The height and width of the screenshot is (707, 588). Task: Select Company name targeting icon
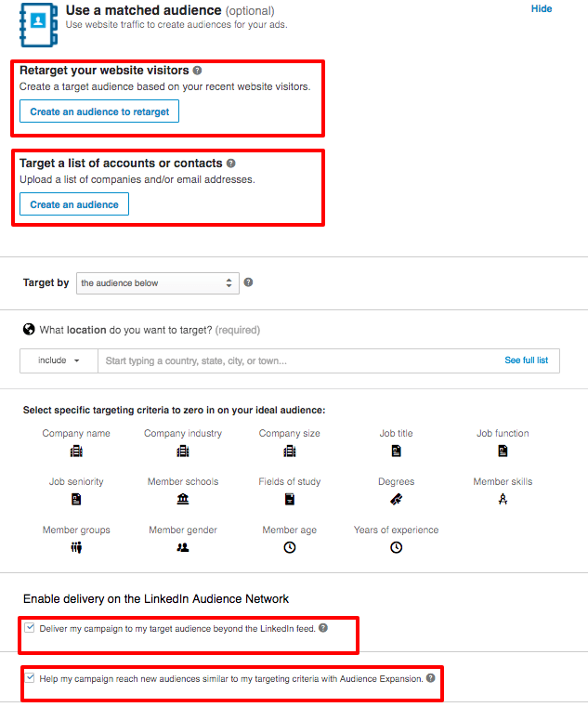[x=76, y=451]
